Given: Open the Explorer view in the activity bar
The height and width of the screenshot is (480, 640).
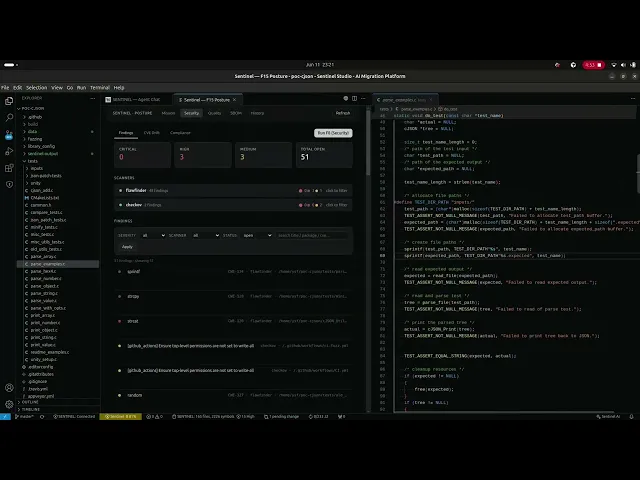Looking at the screenshot, I should pyautogui.click(x=9, y=101).
